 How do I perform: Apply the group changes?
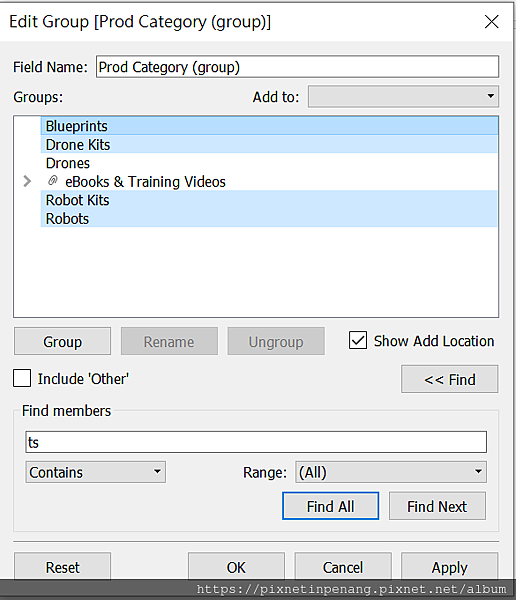click(x=450, y=567)
